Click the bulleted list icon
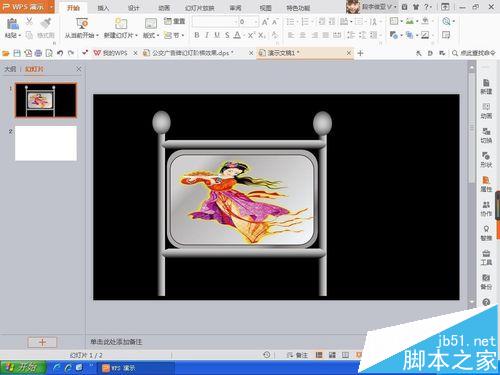The height and width of the screenshot is (375, 500). 290,22
